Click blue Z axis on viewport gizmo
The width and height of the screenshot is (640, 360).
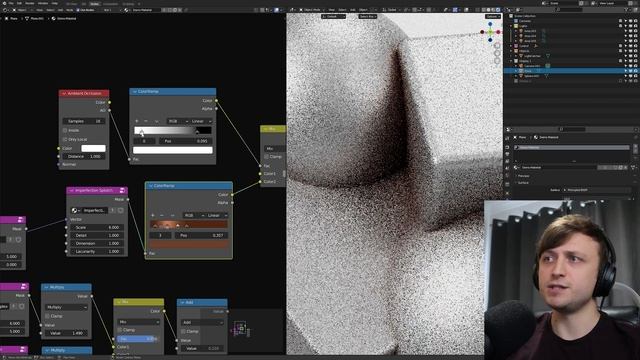tap(490, 24)
